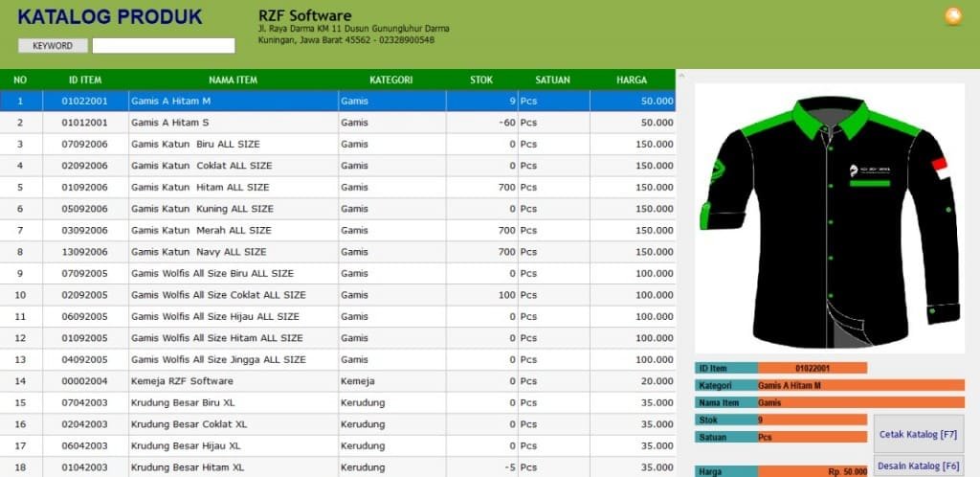
Task: Select Gamis Katun Merah ALL SIZE
Action: (338, 230)
